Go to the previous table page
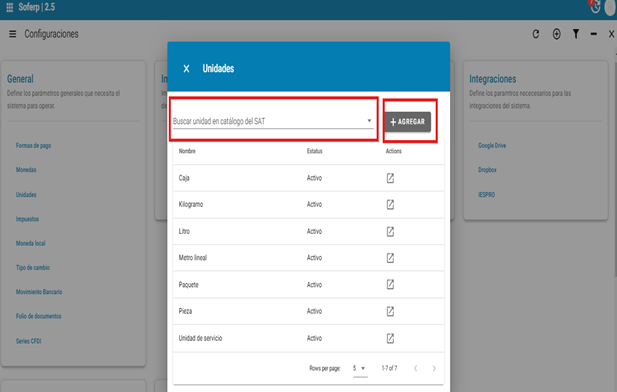Viewport: 617px width, 392px height. (x=416, y=368)
